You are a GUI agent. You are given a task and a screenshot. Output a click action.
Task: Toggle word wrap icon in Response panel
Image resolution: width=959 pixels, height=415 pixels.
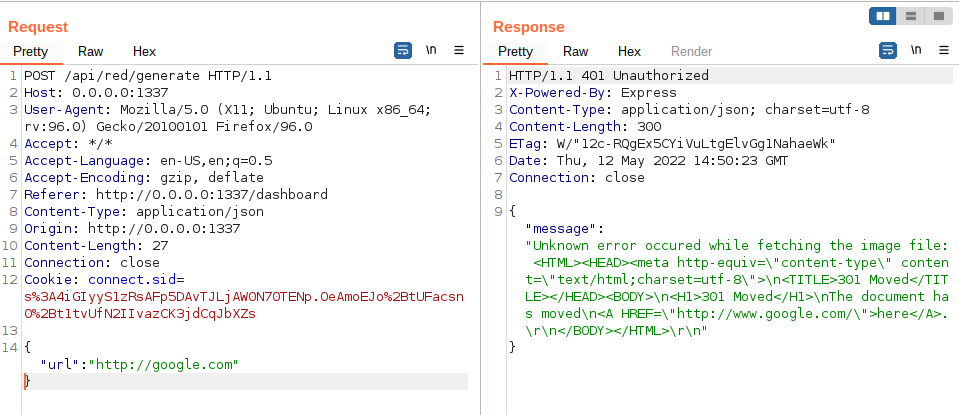point(887,51)
